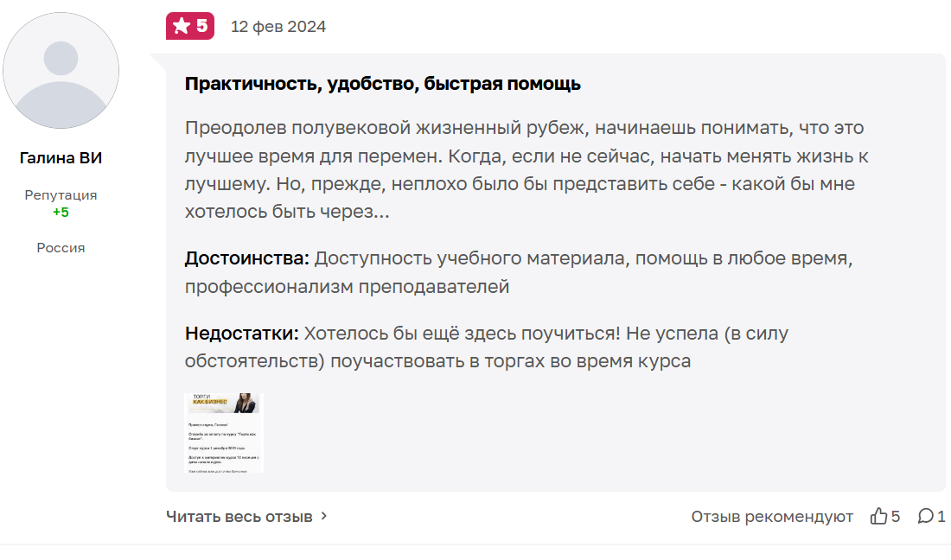The height and width of the screenshot is (560, 951).
Task: Click the "Отзыв рекомендуют" label
Action: (772, 516)
